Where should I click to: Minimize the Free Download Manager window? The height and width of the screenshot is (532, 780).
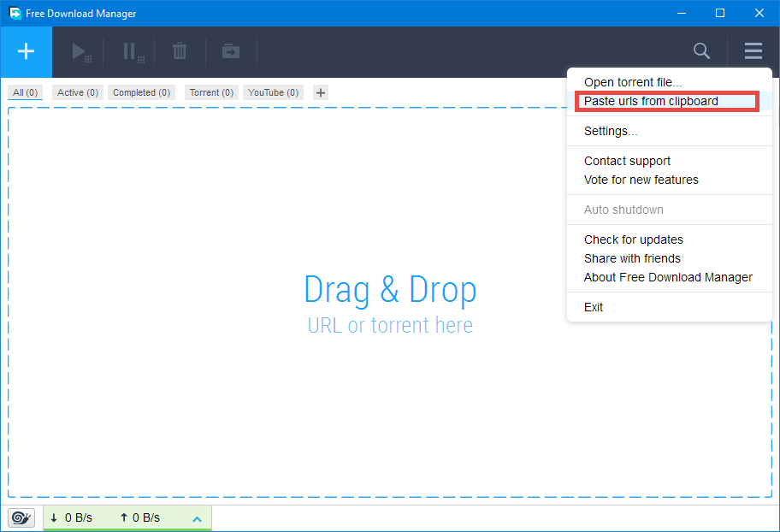[682, 13]
